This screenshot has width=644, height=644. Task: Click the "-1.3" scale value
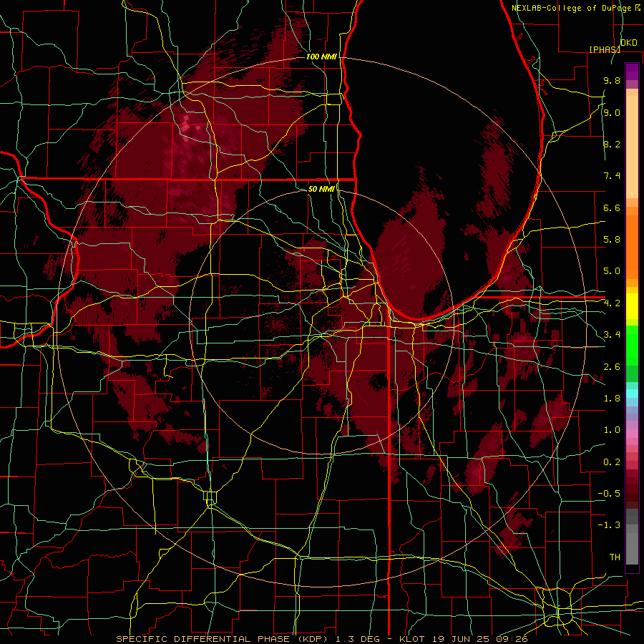(609, 525)
